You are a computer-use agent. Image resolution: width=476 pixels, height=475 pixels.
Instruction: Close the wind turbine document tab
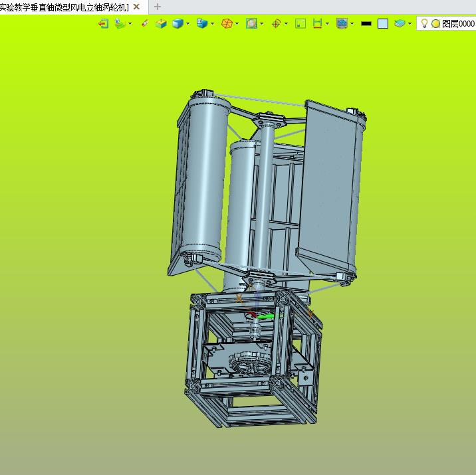coord(136,7)
